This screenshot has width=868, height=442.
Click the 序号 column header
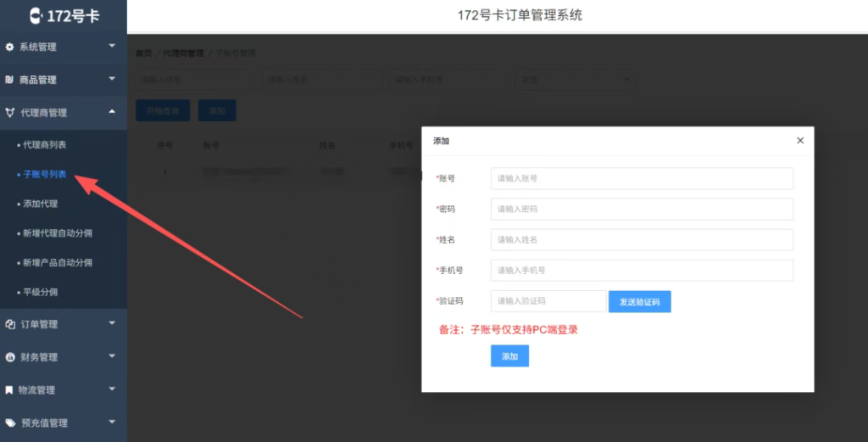[164, 146]
